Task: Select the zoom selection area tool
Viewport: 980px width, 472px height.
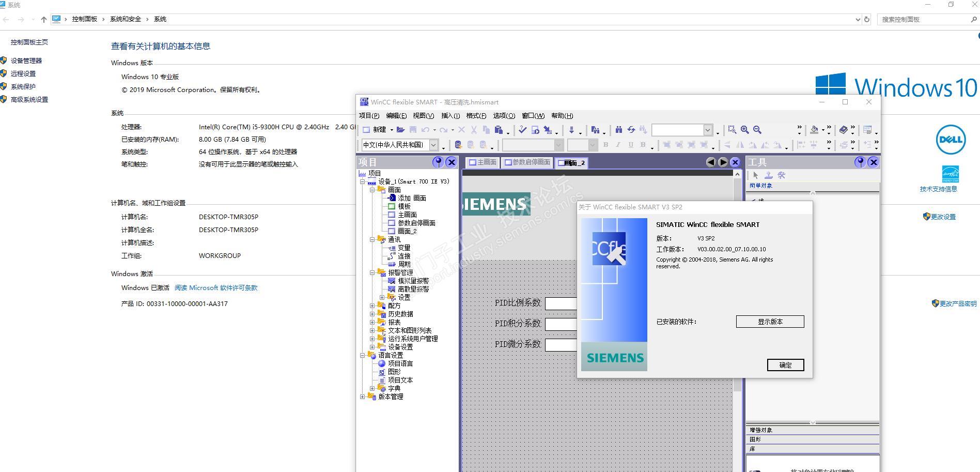Action: (732, 130)
